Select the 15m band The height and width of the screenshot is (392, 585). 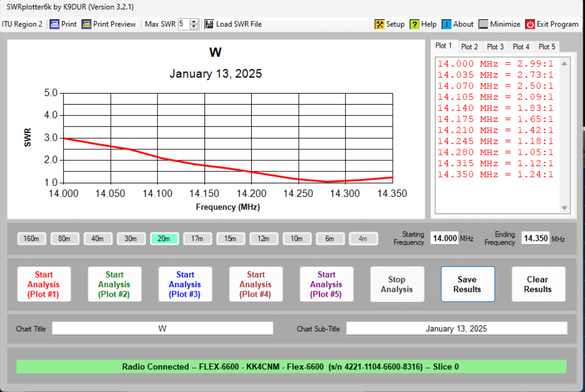[x=231, y=239]
